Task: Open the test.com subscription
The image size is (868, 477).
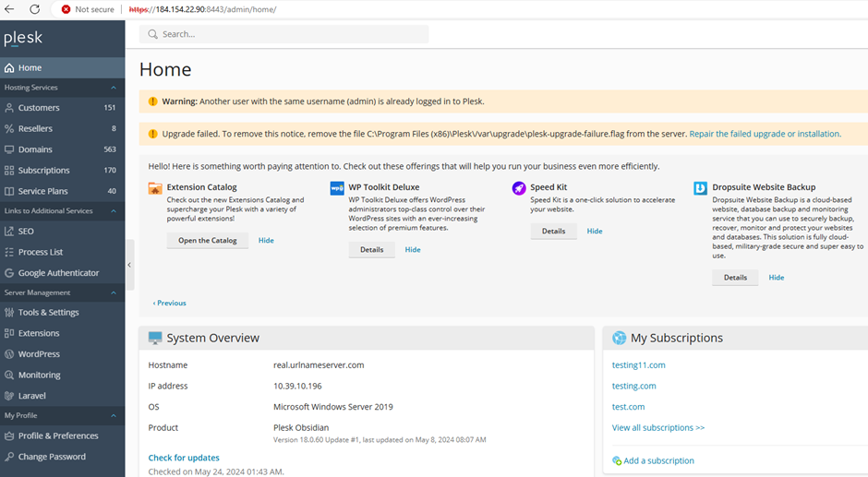Action: (628, 407)
